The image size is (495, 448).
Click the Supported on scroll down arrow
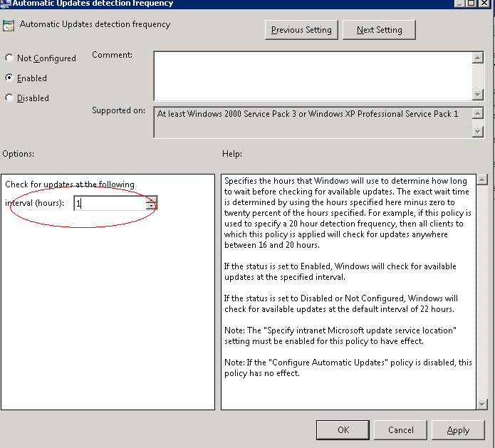click(478, 132)
